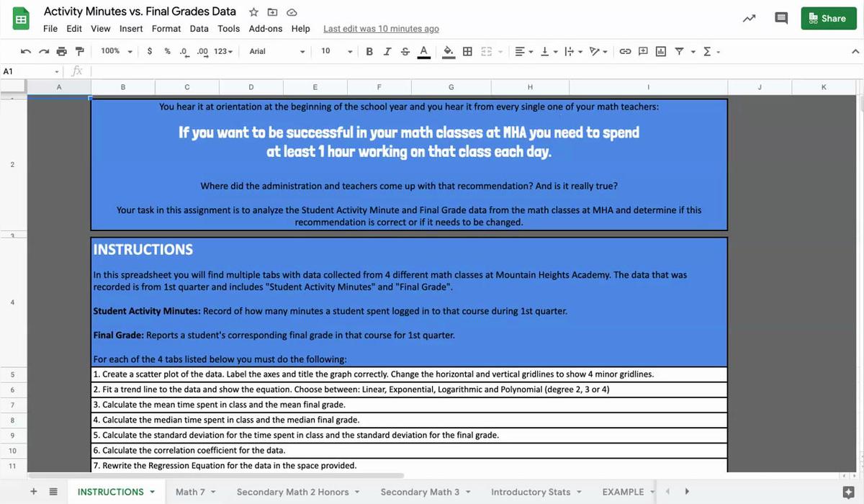The width and height of the screenshot is (864, 504).
Task: Format as percent icon
Action: pos(167,51)
